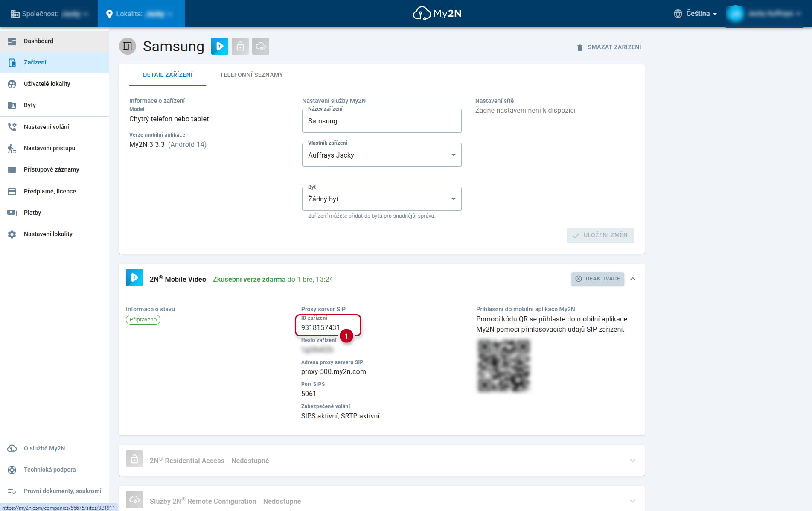
Task: Click Zkušební verze zdarma trial text
Action: [249, 279]
